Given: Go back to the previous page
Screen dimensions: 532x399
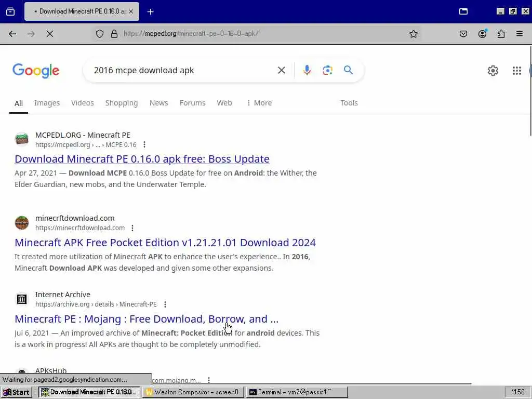Looking at the screenshot, I should 12,34.
